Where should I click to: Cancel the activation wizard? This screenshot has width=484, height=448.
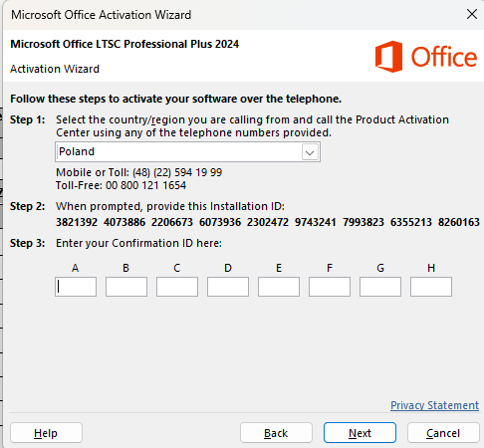point(443,433)
